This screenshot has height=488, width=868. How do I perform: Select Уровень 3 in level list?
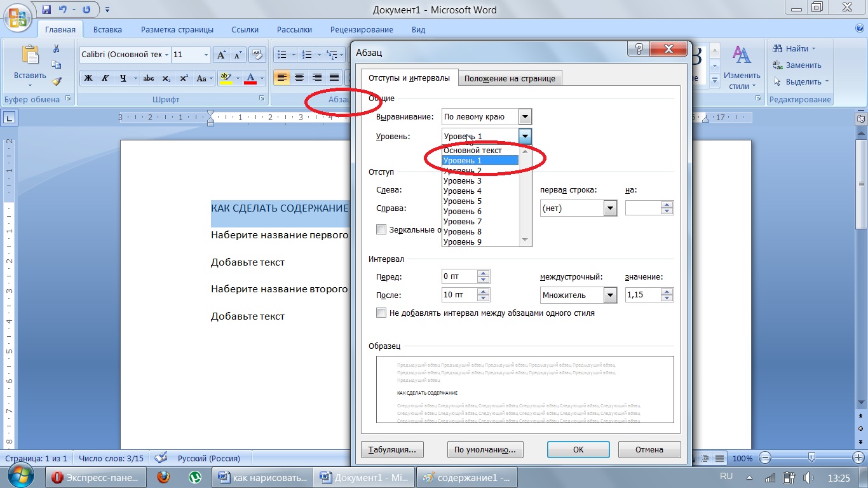[480, 181]
